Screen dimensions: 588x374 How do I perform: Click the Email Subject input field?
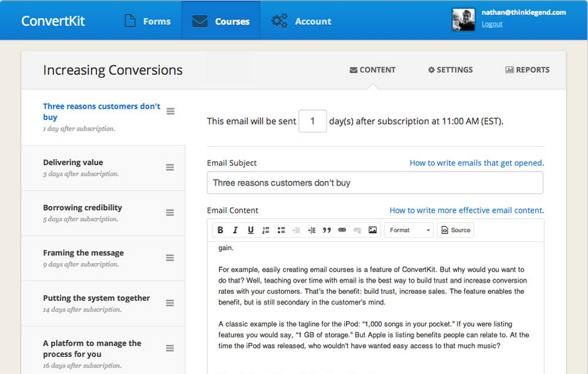375,183
